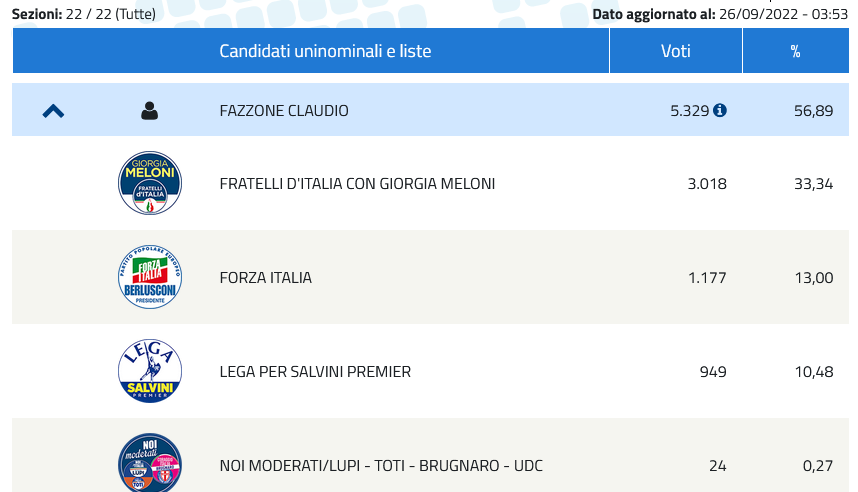Click LEGA PER SALVINI PREMIER list name
The width and height of the screenshot is (858, 492).
tap(315, 372)
